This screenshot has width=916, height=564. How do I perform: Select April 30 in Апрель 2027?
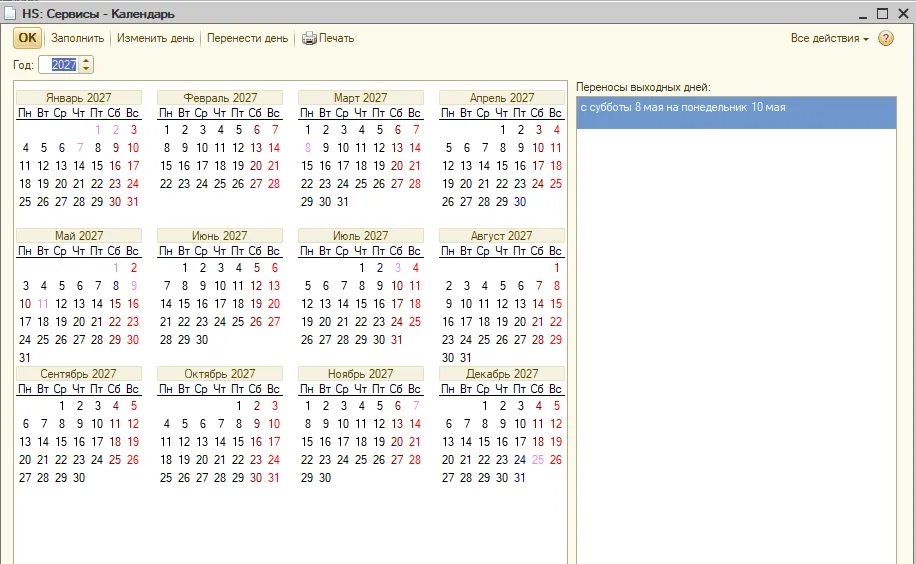pos(520,202)
